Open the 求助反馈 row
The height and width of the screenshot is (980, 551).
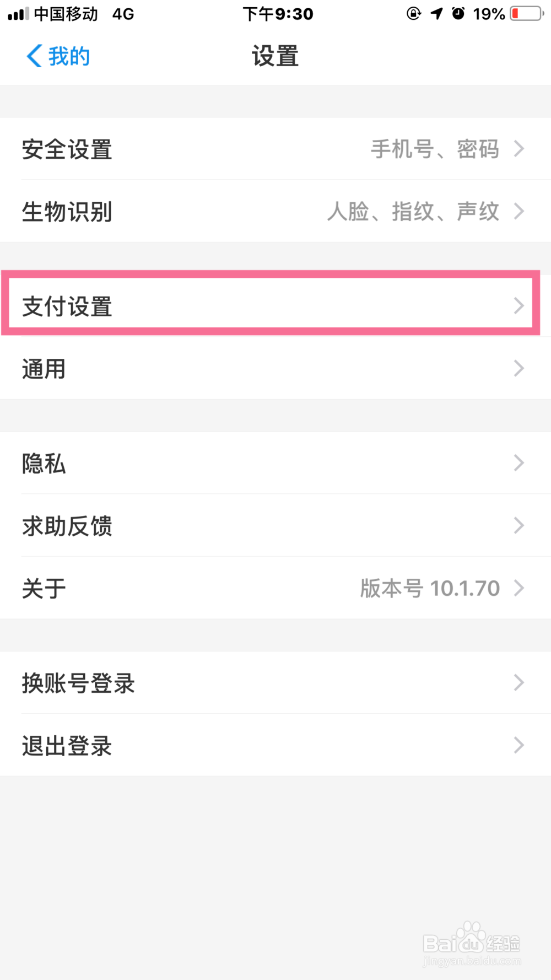[x=275, y=525]
